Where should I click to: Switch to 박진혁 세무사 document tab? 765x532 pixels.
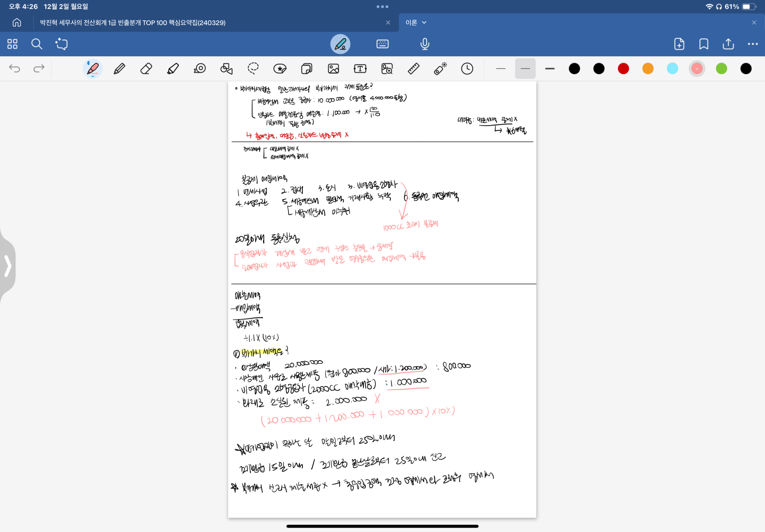(x=133, y=23)
